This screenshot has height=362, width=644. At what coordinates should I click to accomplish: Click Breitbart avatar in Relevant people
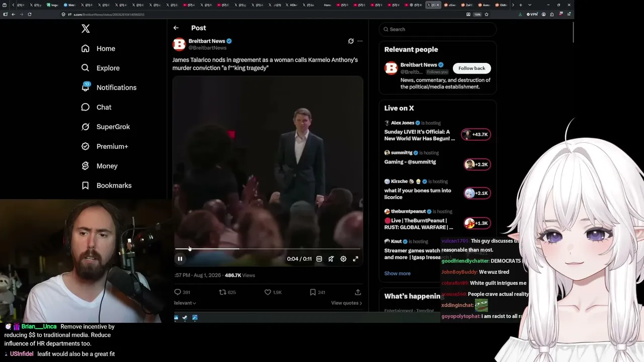391,68
